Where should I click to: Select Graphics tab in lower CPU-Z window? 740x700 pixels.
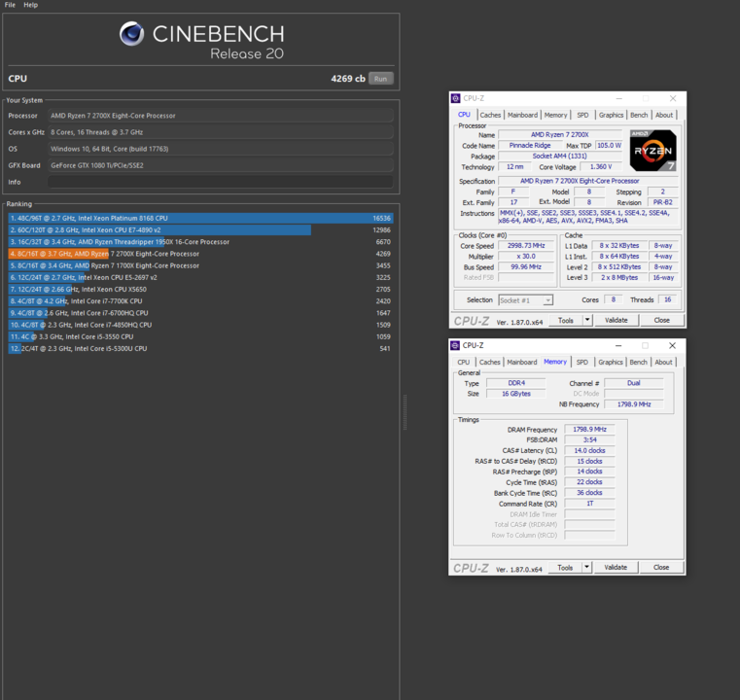click(x=611, y=363)
